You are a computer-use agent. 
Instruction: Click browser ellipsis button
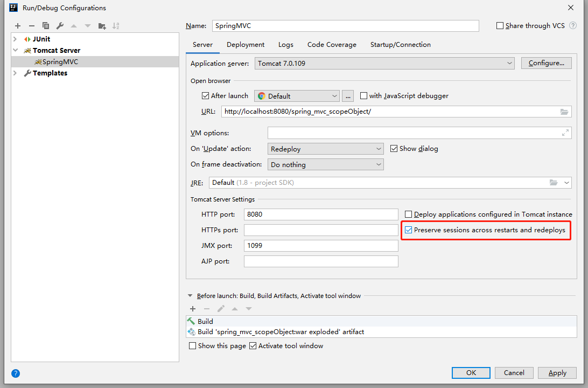pyautogui.click(x=348, y=96)
